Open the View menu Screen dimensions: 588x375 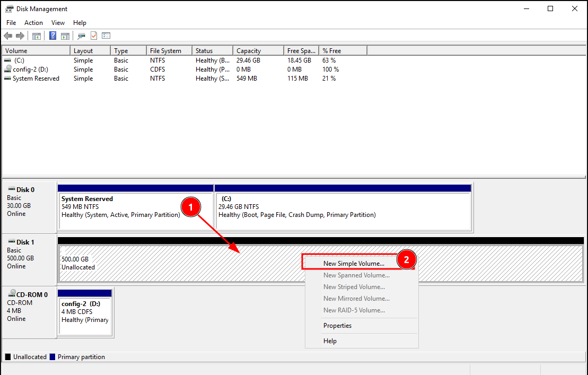pos(58,23)
